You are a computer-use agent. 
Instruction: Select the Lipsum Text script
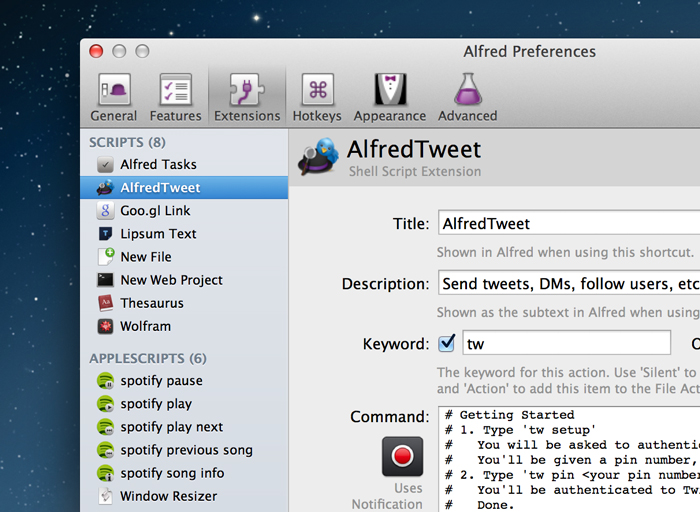click(184, 234)
